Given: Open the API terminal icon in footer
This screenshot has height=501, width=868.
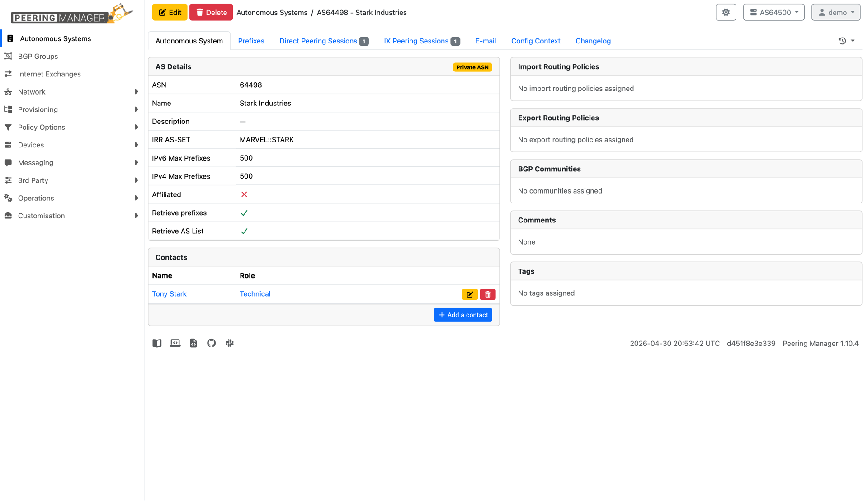Looking at the screenshot, I should [x=175, y=343].
